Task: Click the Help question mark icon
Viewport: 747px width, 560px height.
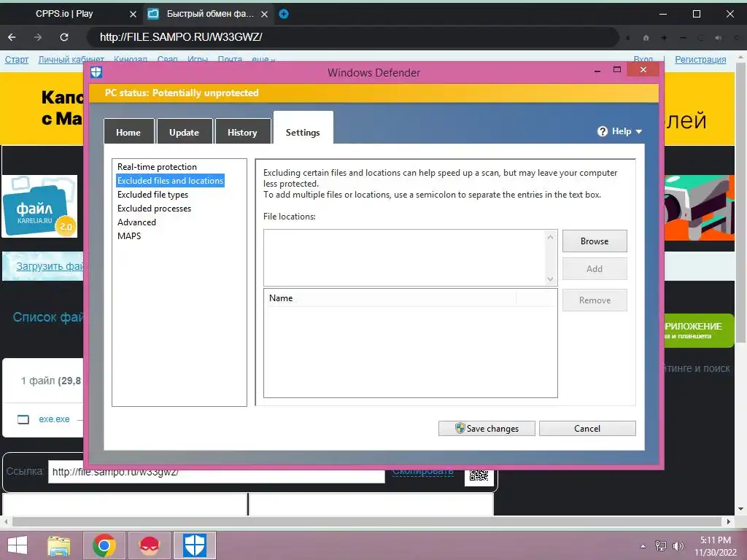Action: point(603,131)
